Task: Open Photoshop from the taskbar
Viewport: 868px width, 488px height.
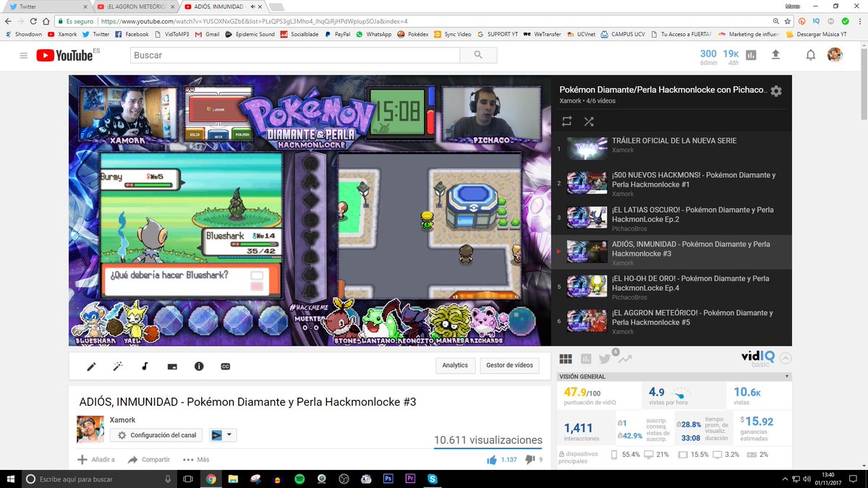Action: (388, 479)
